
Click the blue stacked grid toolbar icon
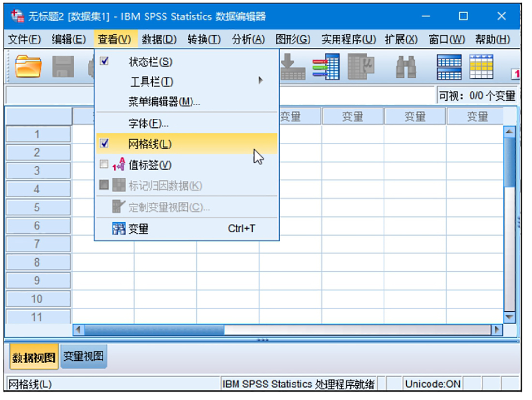tap(449, 67)
